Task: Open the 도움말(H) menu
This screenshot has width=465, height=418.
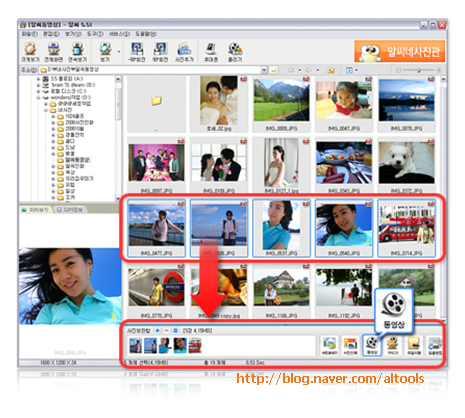Action: pos(146,34)
